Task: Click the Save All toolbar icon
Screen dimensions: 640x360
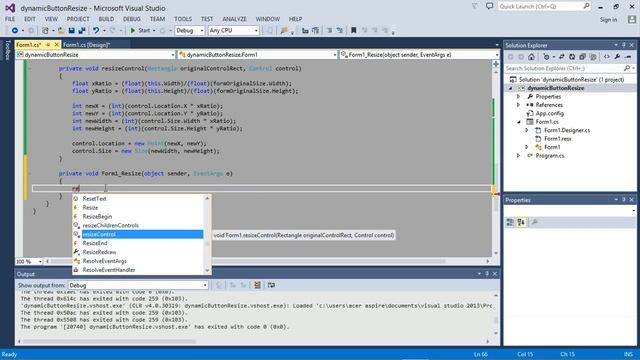Action: [x=82, y=31]
